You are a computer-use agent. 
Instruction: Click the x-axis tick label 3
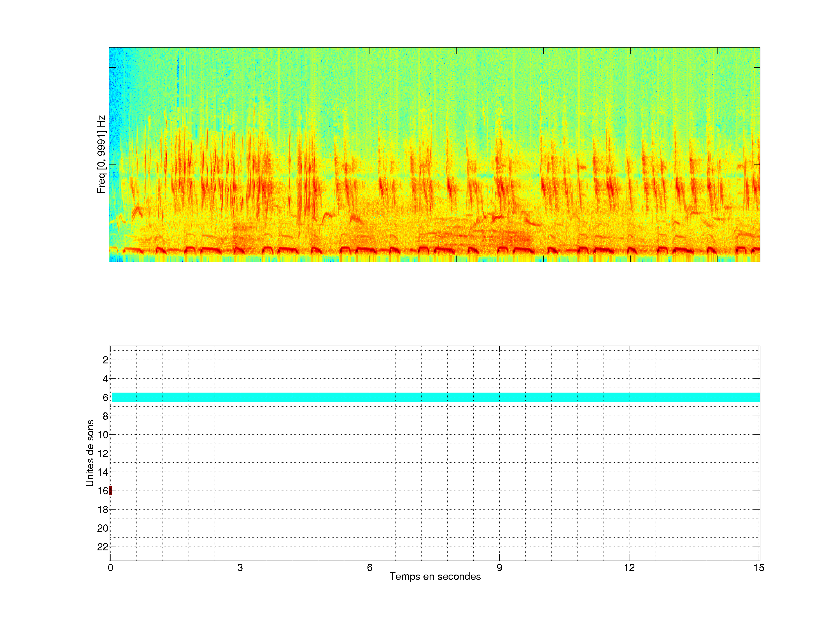(x=240, y=568)
